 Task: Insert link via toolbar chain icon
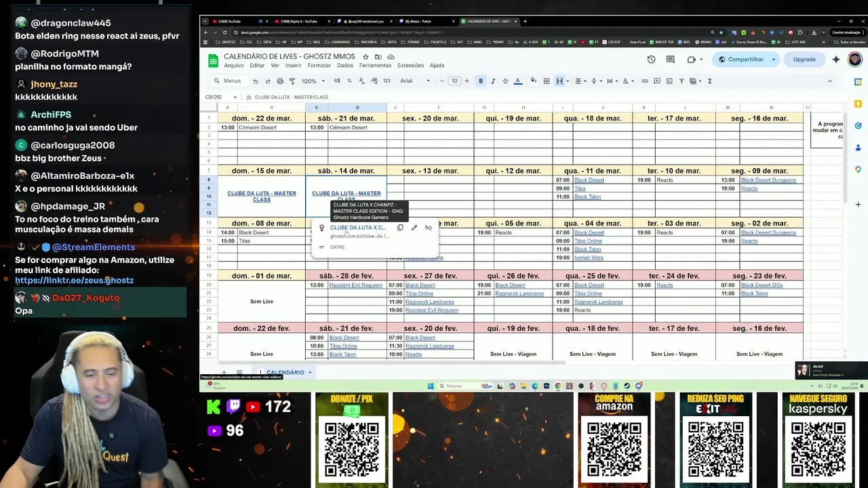[645, 81]
